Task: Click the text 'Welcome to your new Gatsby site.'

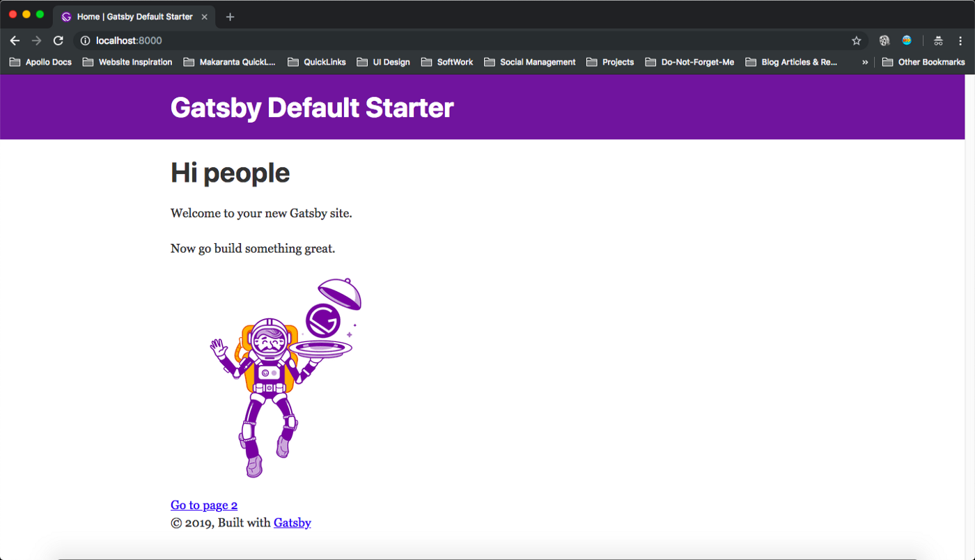Action: (x=261, y=213)
